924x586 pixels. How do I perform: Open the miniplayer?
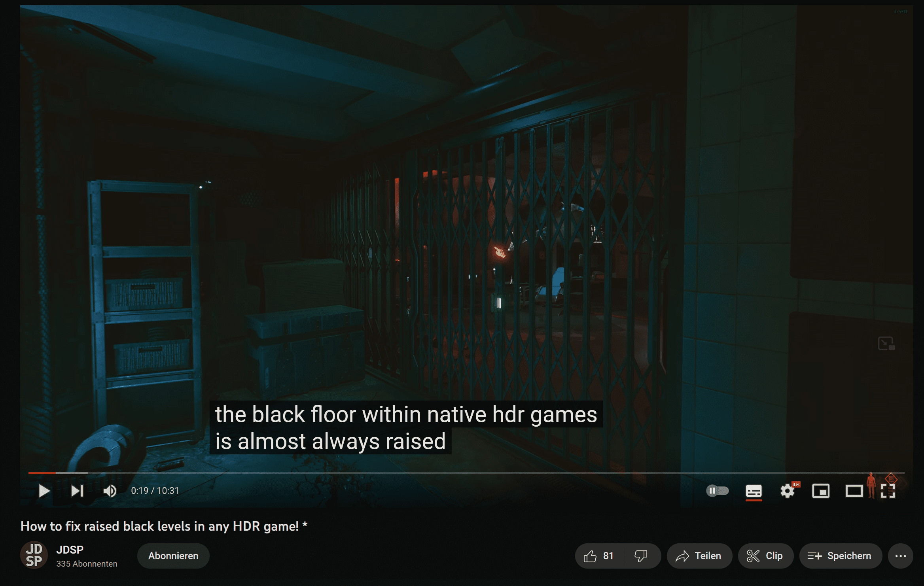coord(821,491)
